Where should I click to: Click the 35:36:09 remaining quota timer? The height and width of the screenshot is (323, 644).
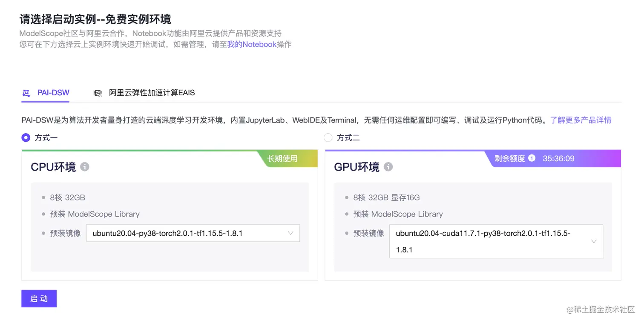(x=558, y=158)
